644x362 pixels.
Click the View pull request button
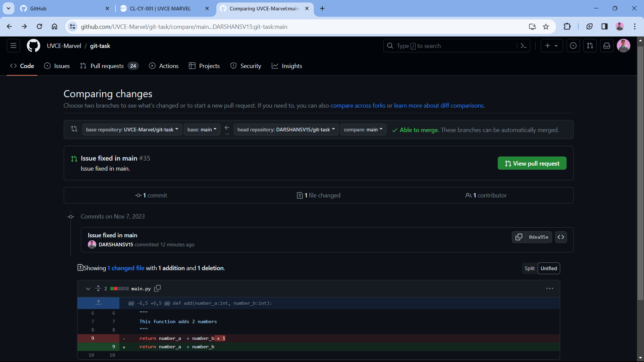point(532,163)
